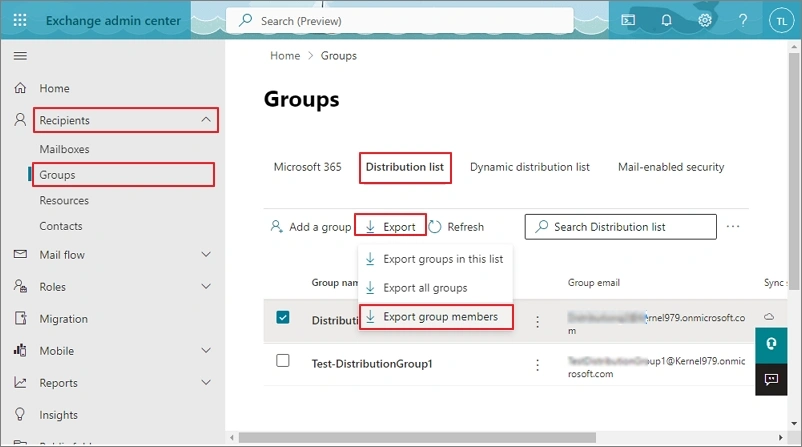Click the Add a group person icon
The image size is (802, 447).
click(x=276, y=226)
